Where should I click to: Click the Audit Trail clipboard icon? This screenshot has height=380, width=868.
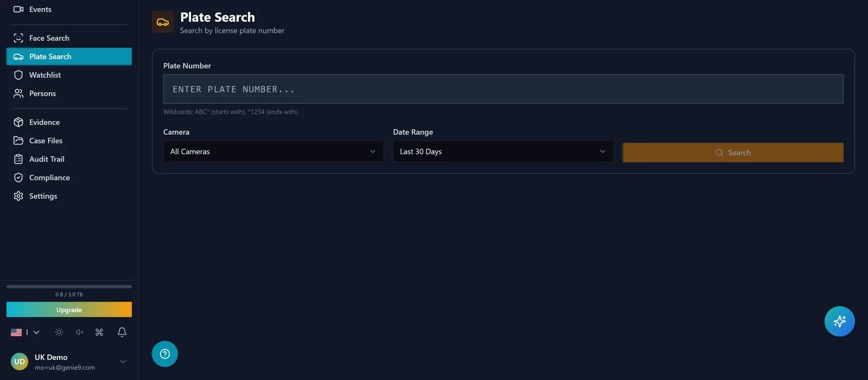(x=18, y=159)
